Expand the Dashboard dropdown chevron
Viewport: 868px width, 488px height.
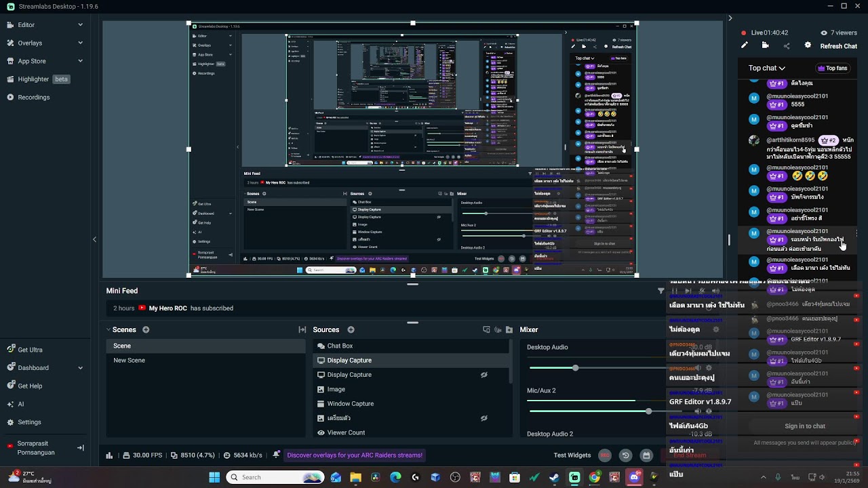pos(80,368)
